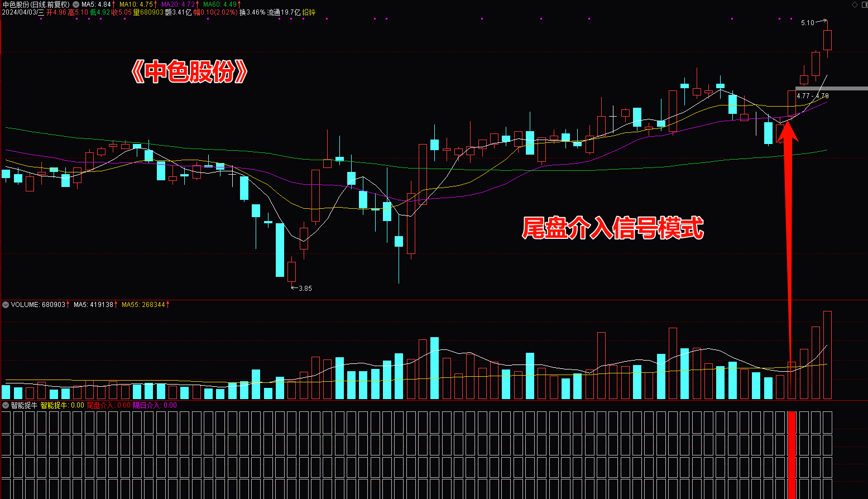Image resolution: width=868 pixels, height=499 pixels.
Task: Expand the main chart indicator dropdown beside 中色股份
Action: click(76, 4)
